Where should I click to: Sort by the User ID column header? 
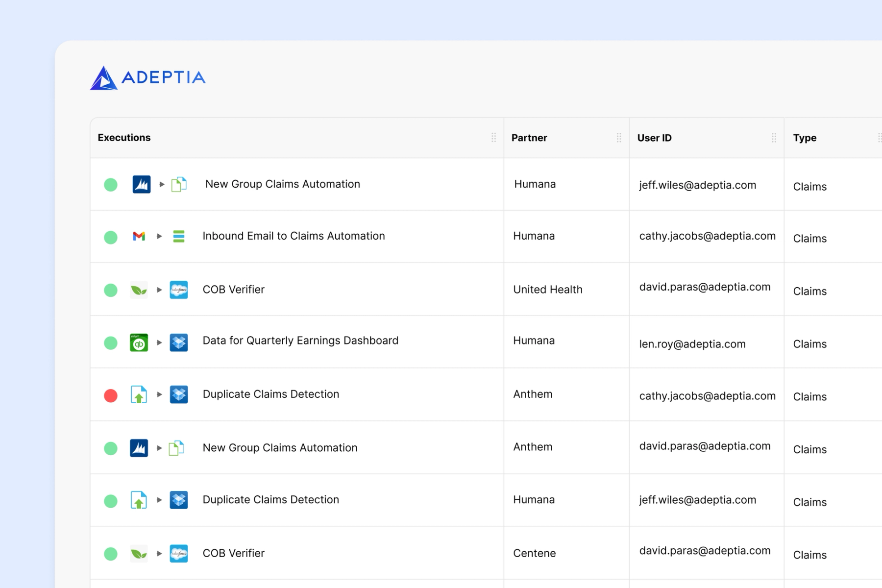tap(654, 138)
